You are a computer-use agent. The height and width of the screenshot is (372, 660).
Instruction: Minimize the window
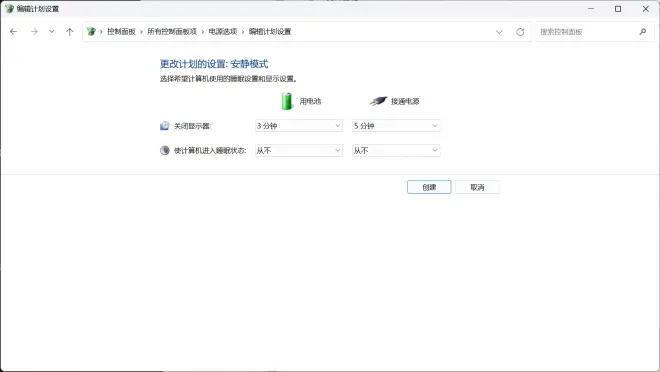591,8
